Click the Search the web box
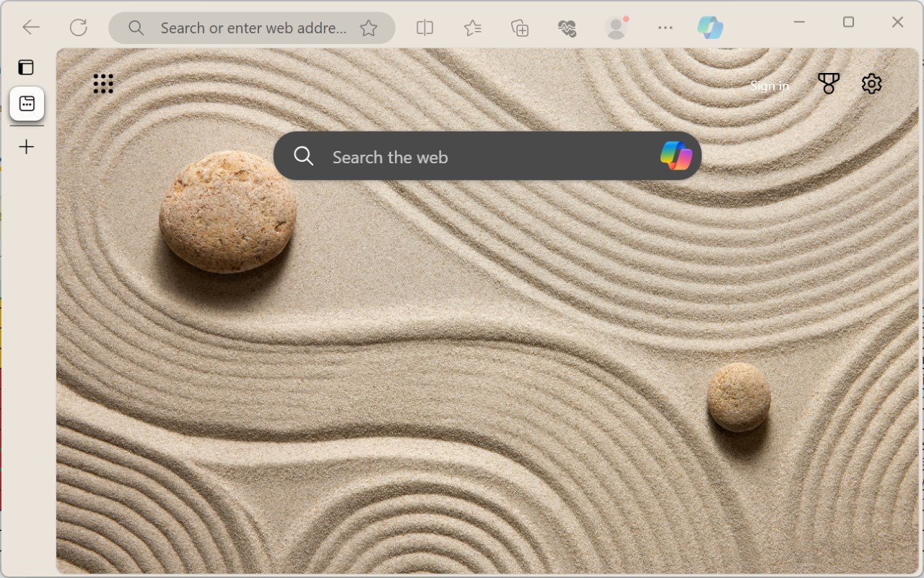Image resolution: width=924 pixels, height=578 pixels. 487,155
